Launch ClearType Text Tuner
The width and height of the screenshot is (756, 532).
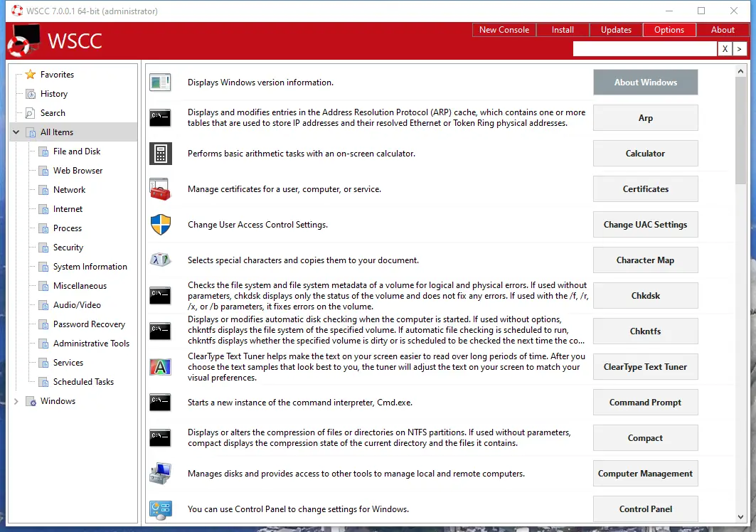point(646,367)
